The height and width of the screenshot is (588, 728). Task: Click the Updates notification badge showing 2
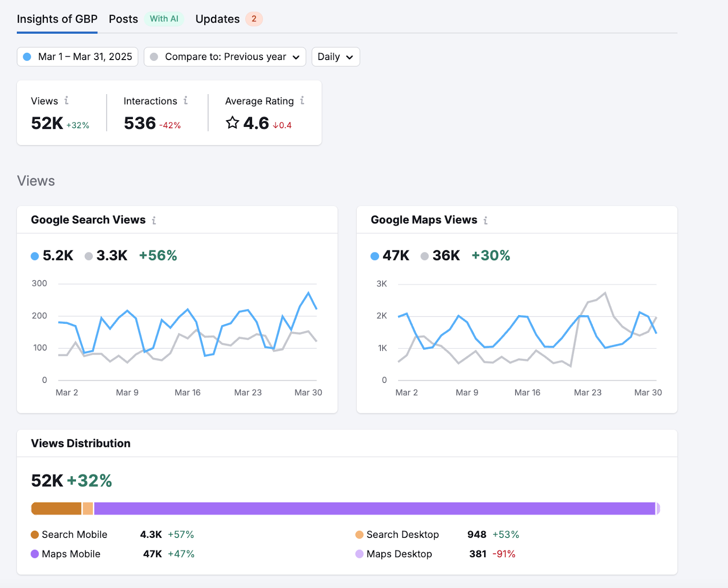(x=254, y=19)
